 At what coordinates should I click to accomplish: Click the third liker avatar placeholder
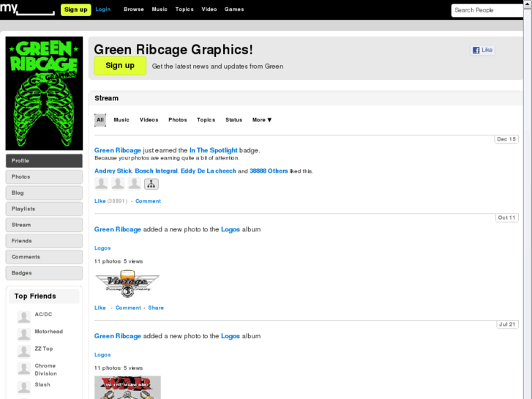point(135,184)
